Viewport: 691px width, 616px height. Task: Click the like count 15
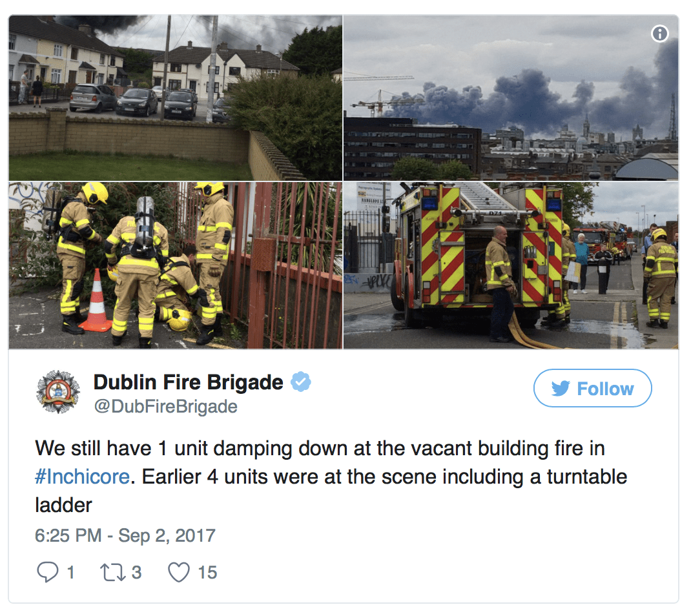click(x=207, y=572)
